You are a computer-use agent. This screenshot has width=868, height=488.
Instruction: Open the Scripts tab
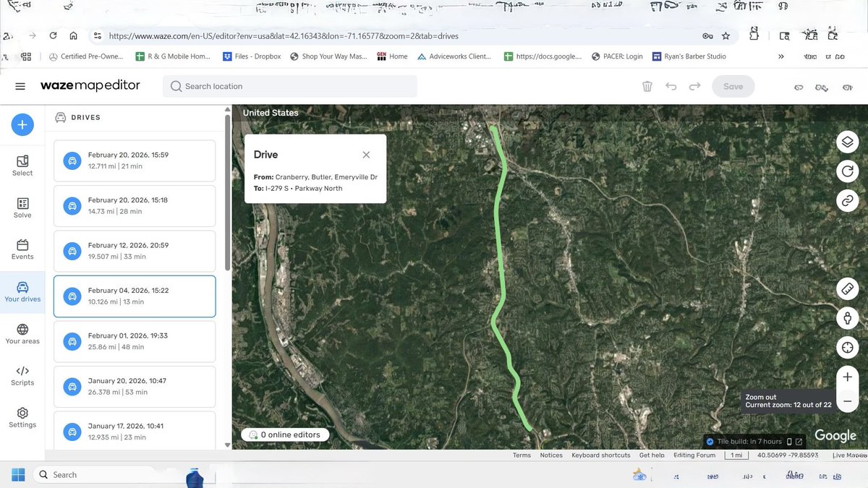click(22, 375)
